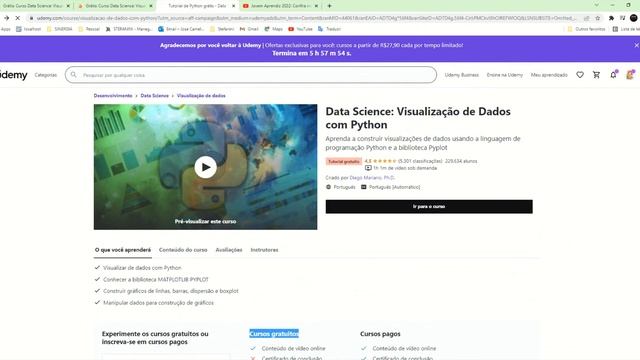Focus the Udemy search field
Viewport: 640px width, 360px height.
click(x=251, y=75)
